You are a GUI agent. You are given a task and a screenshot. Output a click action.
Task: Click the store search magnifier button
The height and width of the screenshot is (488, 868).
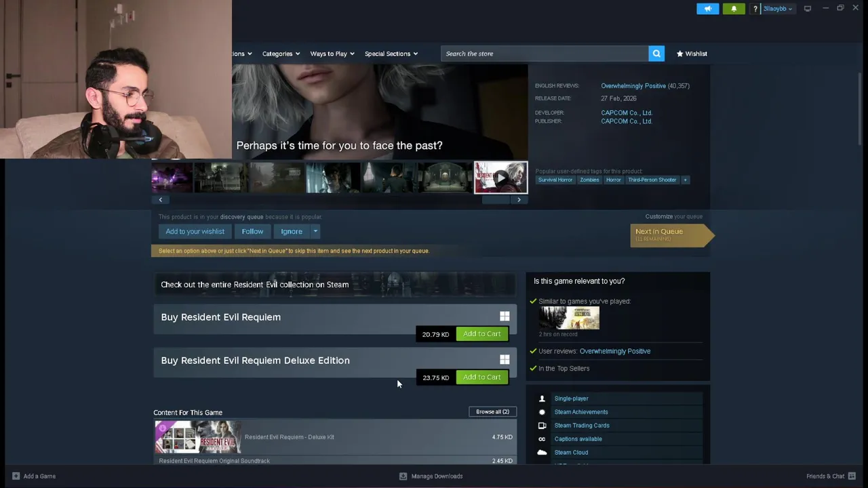coord(656,54)
